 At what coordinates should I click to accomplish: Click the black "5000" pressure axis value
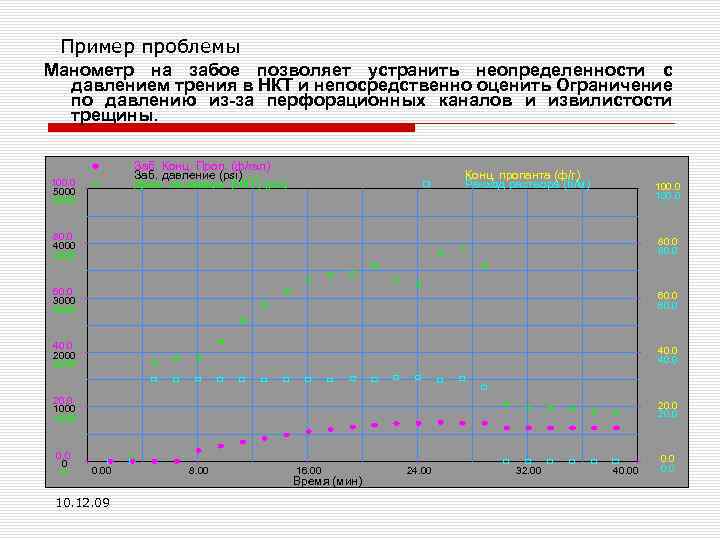pos(64,191)
